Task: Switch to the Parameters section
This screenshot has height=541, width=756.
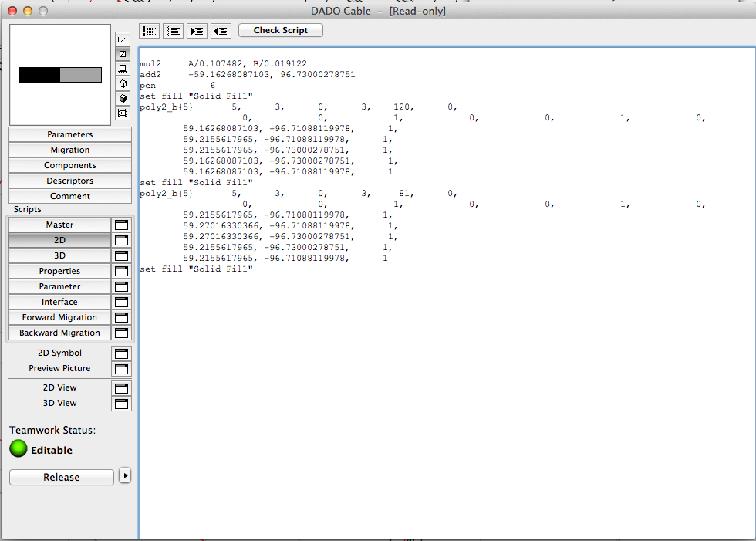Action: 70,134
